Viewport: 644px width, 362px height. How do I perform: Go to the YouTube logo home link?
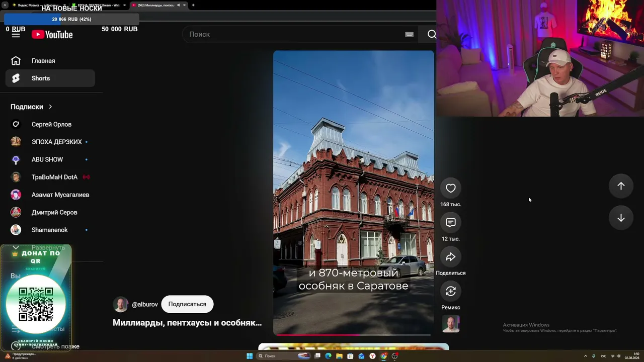[52, 34]
